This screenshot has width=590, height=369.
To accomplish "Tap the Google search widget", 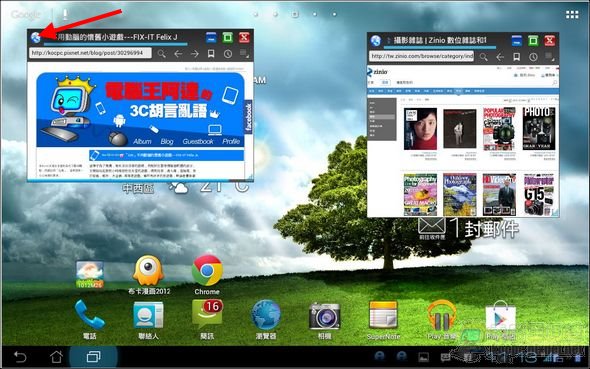I will tap(26, 15).
